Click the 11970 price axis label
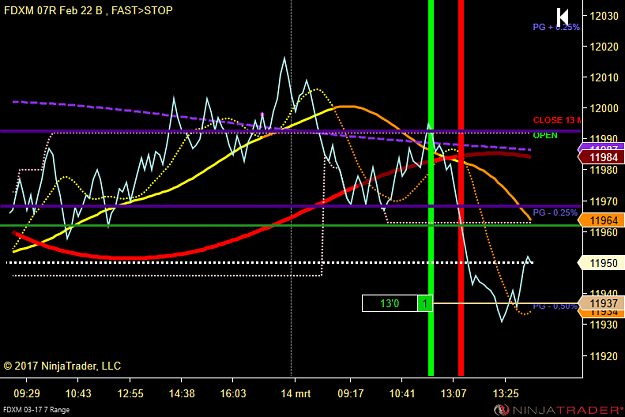This screenshot has width=625, height=417. pyautogui.click(x=604, y=201)
